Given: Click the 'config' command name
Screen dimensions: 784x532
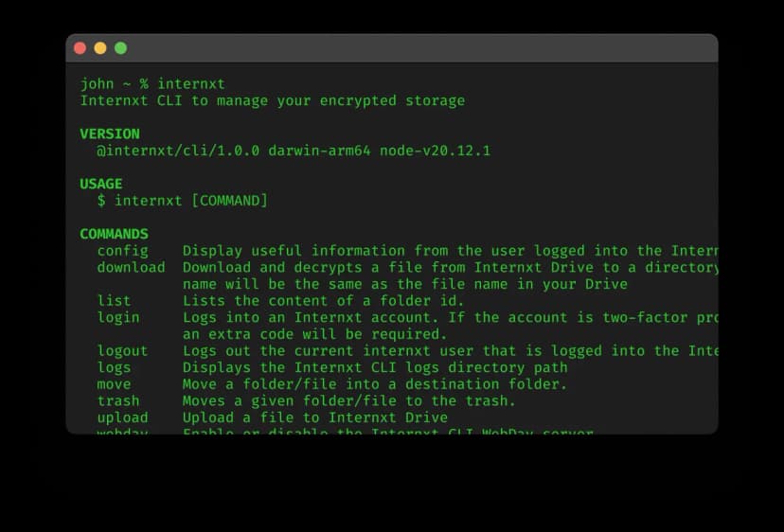Looking at the screenshot, I should point(122,251).
